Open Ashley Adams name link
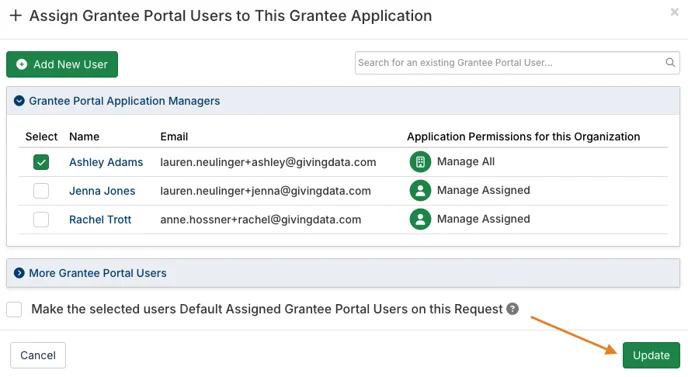This screenshot has width=688, height=377. (x=106, y=162)
